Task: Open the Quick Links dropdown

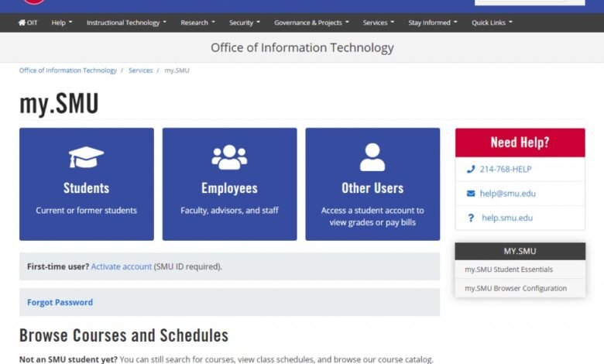Action: [x=492, y=22]
